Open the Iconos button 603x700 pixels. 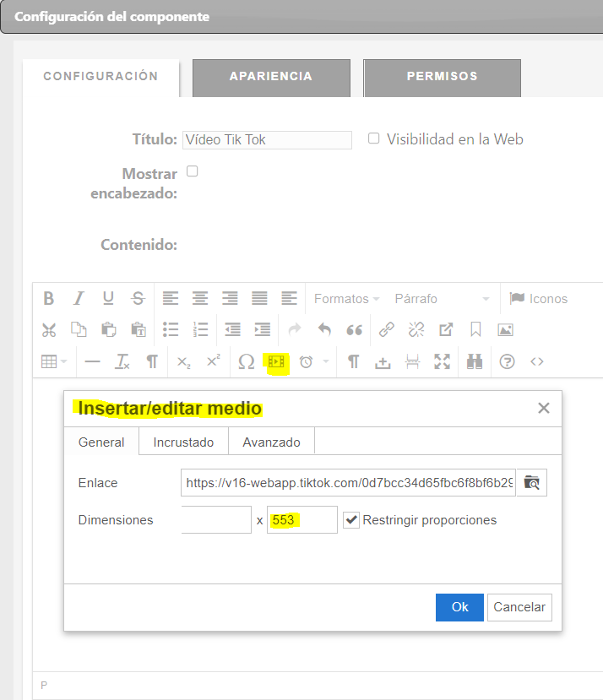539,299
